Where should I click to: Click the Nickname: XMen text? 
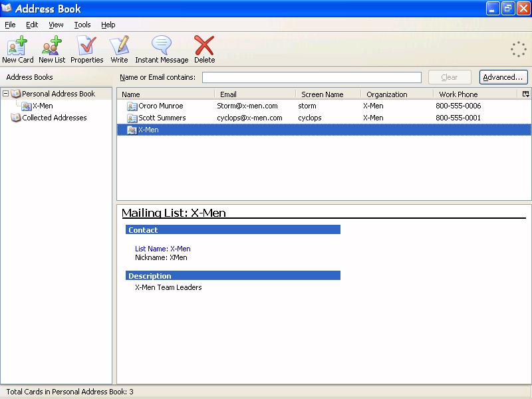pos(161,257)
